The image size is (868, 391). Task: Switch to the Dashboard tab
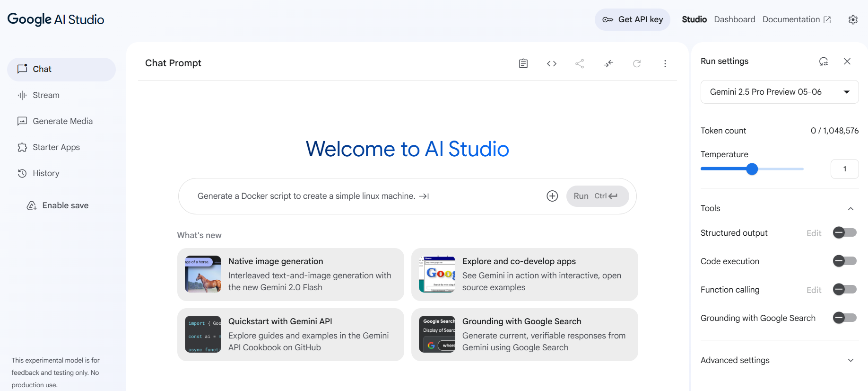point(734,19)
